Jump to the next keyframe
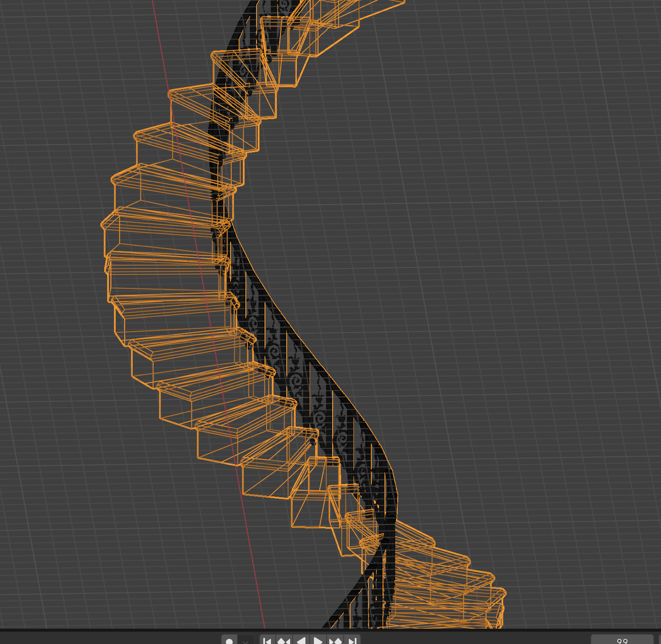661x644 pixels. (x=335, y=640)
